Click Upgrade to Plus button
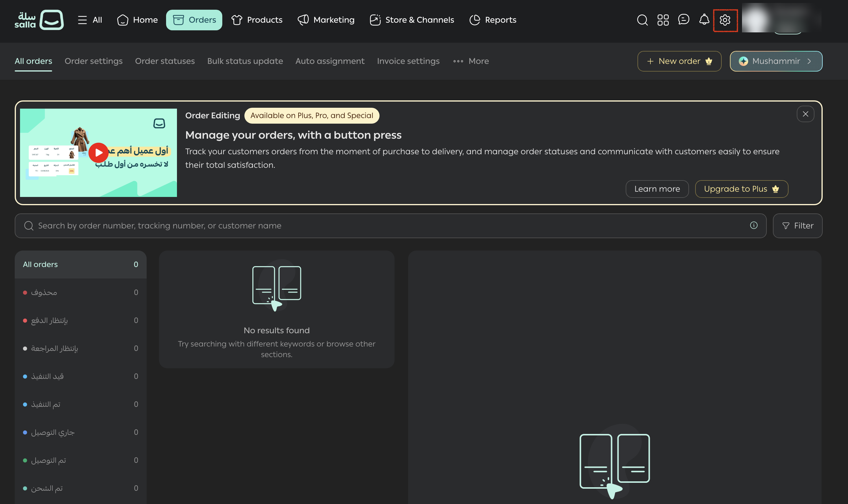The height and width of the screenshot is (504, 848). tap(741, 189)
